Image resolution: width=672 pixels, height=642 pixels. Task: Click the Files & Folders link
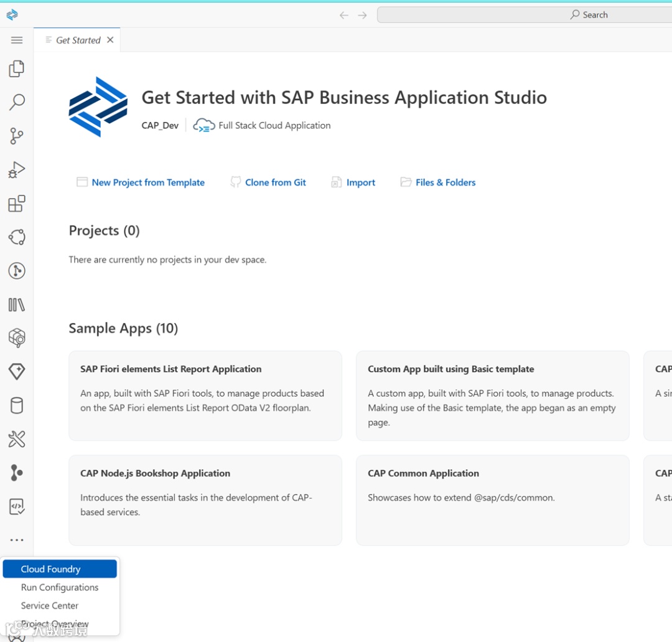click(446, 182)
